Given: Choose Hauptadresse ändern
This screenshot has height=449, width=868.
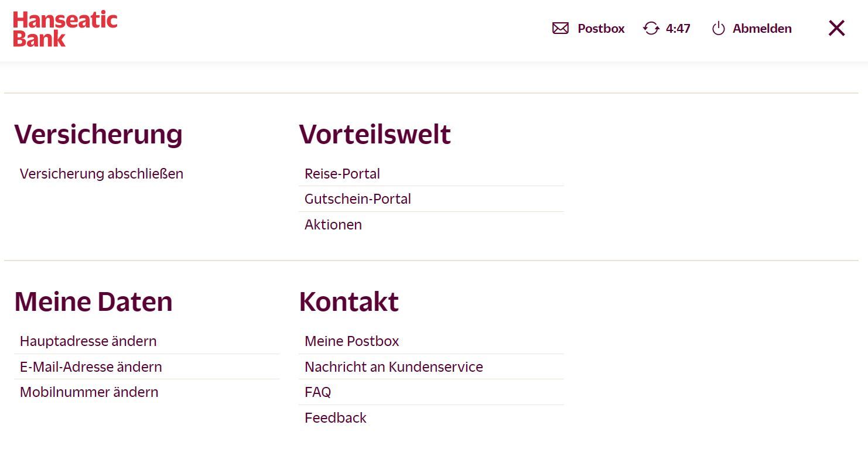Looking at the screenshot, I should coord(88,341).
